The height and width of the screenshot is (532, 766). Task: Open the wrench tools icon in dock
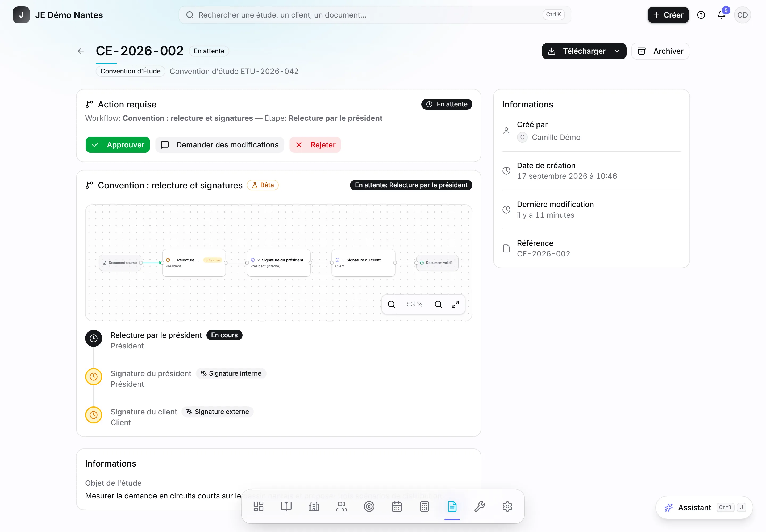[x=480, y=507]
